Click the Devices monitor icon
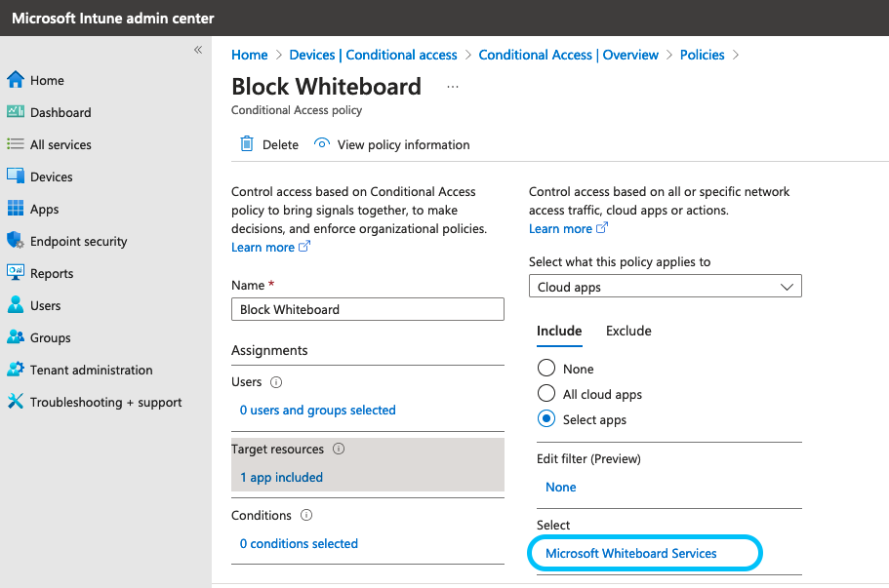The width and height of the screenshot is (889, 588). pos(16,176)
